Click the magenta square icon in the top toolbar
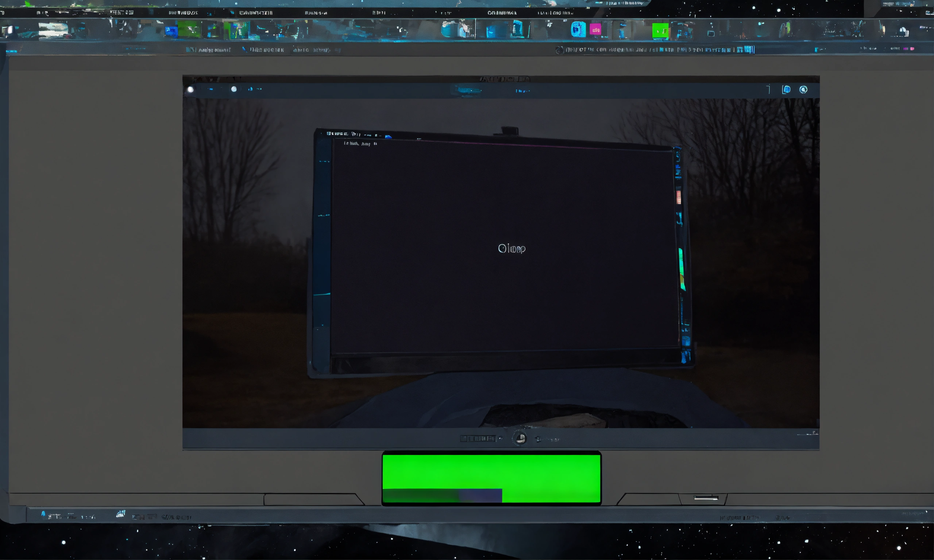934x560 pixels. tap(595, 30)
